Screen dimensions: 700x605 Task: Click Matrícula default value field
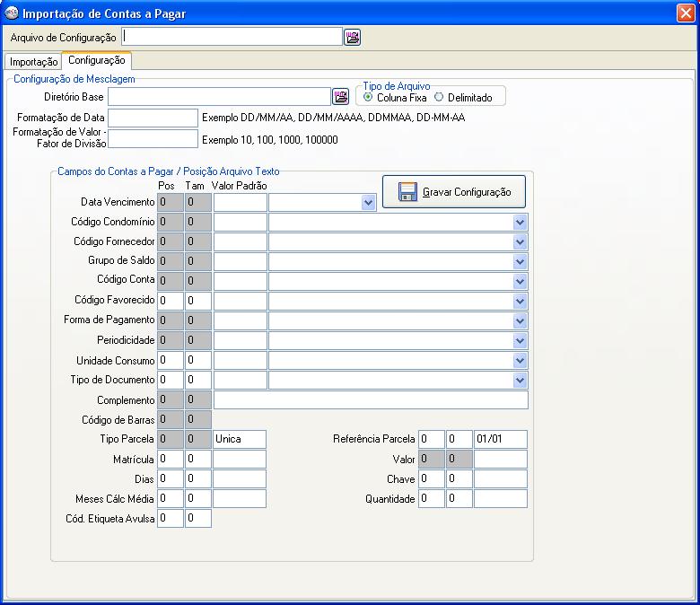pyautogui.click(x=240, y=459)
